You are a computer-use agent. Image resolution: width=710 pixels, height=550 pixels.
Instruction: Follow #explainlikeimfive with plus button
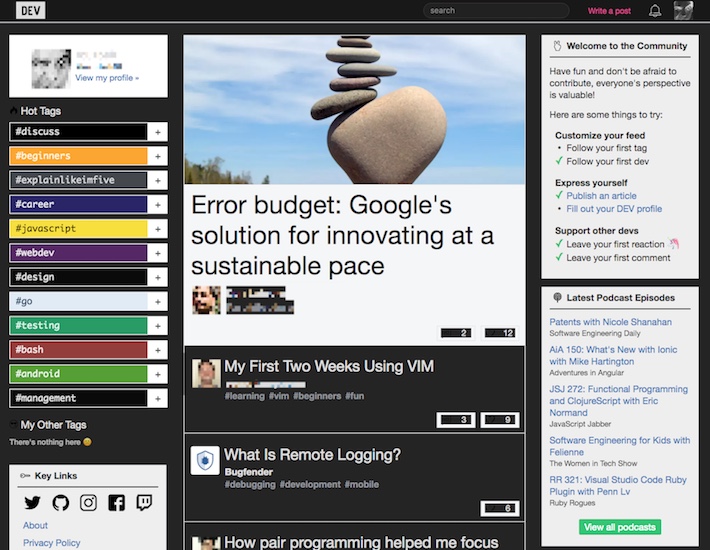158,180
